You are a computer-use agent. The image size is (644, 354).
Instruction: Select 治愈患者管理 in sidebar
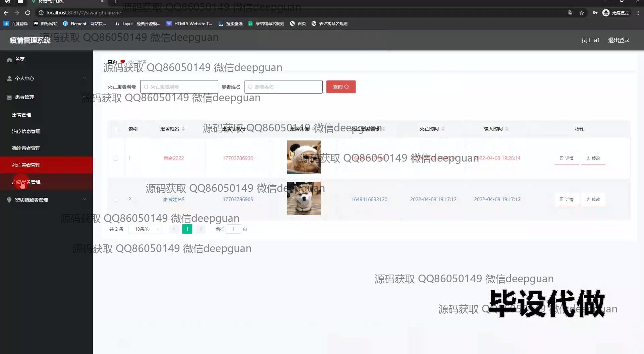click(x=26, y=182)
